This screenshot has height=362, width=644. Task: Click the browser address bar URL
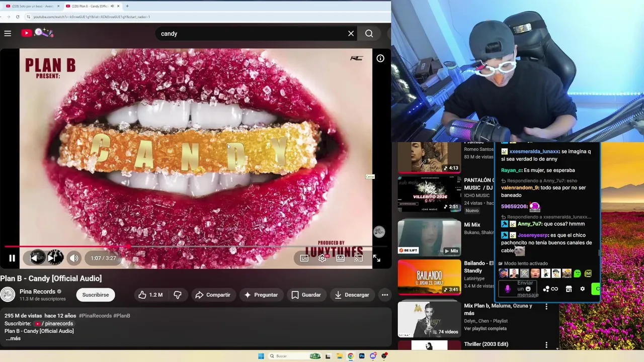pos(92,17)
